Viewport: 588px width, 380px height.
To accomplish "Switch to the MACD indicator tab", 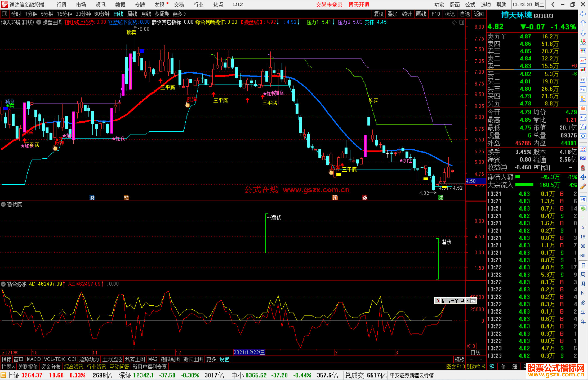I will pyautogui.click(x=34, y=359).
